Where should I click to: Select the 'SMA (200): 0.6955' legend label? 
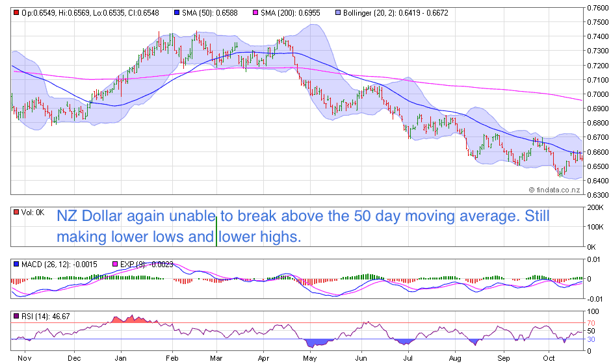tap(291, 13)
